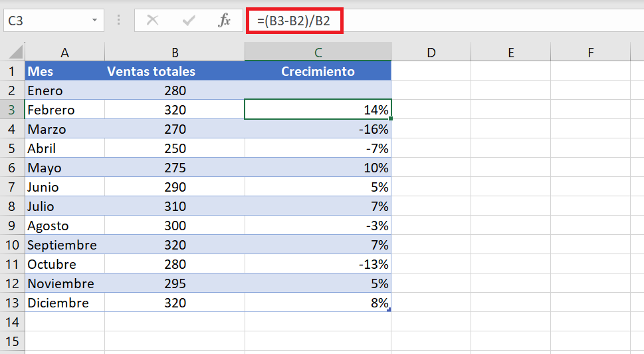Click the 'Ventas totales' header cell
The image size is (644, 354).
point(175,71)
